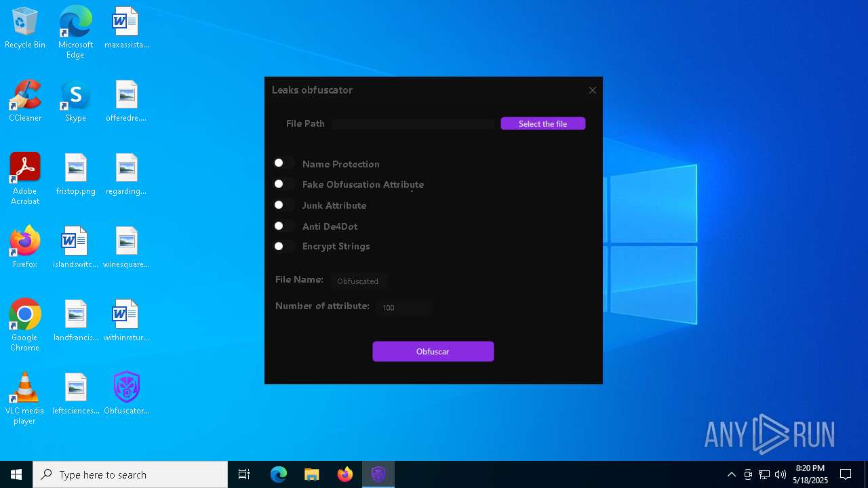The image size is (868, 488).
Task: Close the Leaks obfuscator window
Action: [592, 90]
